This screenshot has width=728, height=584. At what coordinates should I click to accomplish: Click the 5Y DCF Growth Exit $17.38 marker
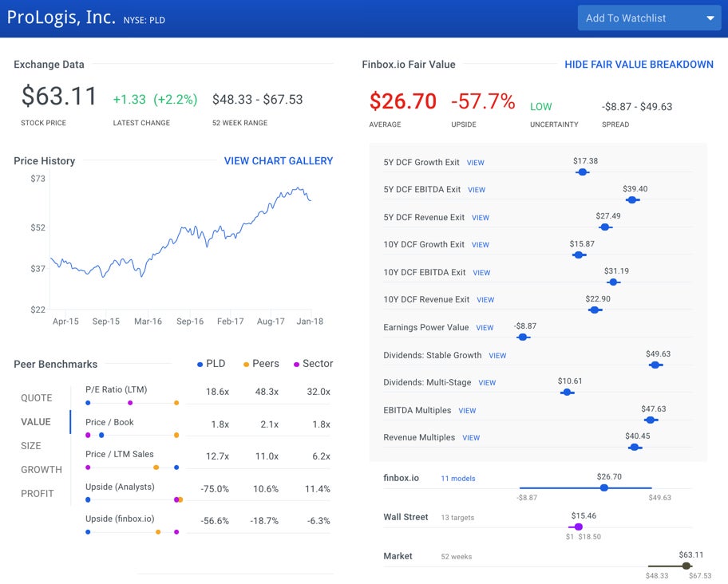click(582, 172)
